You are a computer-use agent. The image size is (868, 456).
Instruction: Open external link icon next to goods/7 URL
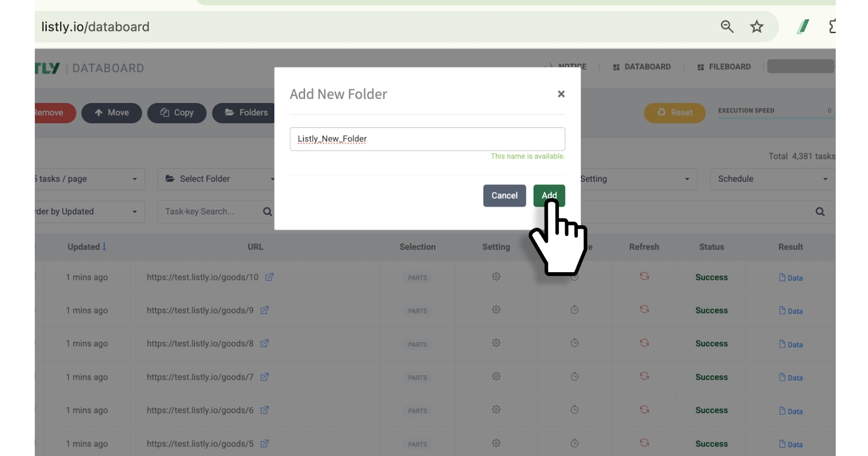tap(265, 377)
